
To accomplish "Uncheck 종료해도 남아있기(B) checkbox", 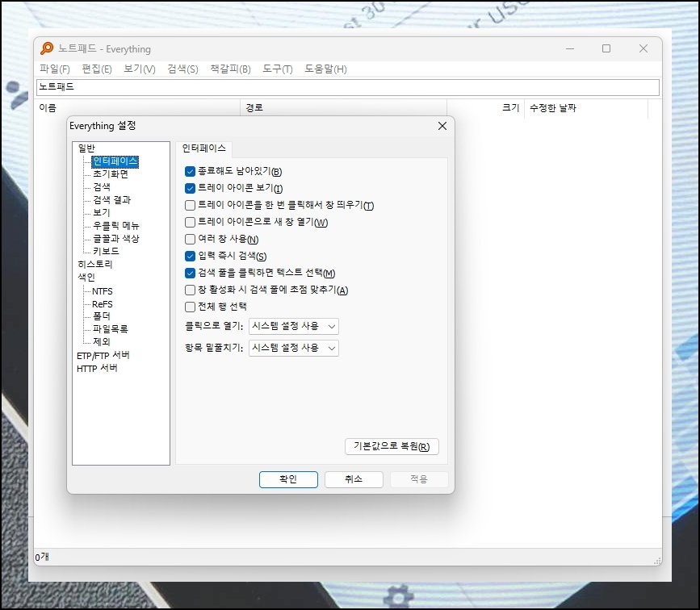I will (191, 171).
